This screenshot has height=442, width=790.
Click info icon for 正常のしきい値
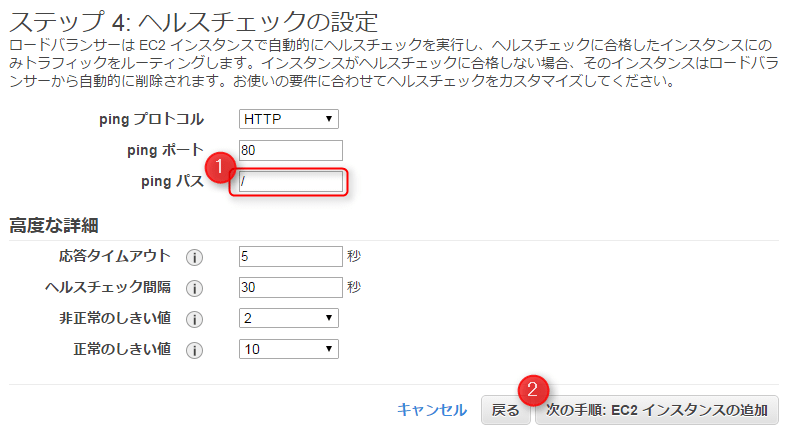coord(195,350)
